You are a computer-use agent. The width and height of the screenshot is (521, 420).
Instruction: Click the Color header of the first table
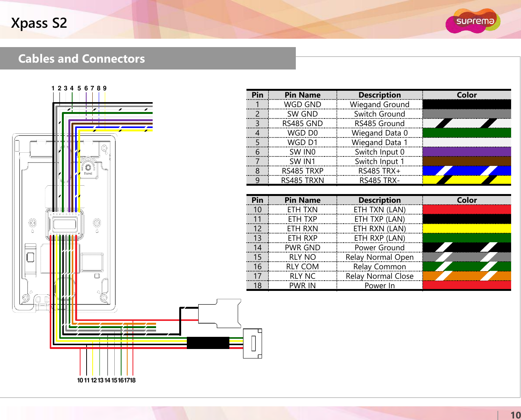click(x=467, y=95)
